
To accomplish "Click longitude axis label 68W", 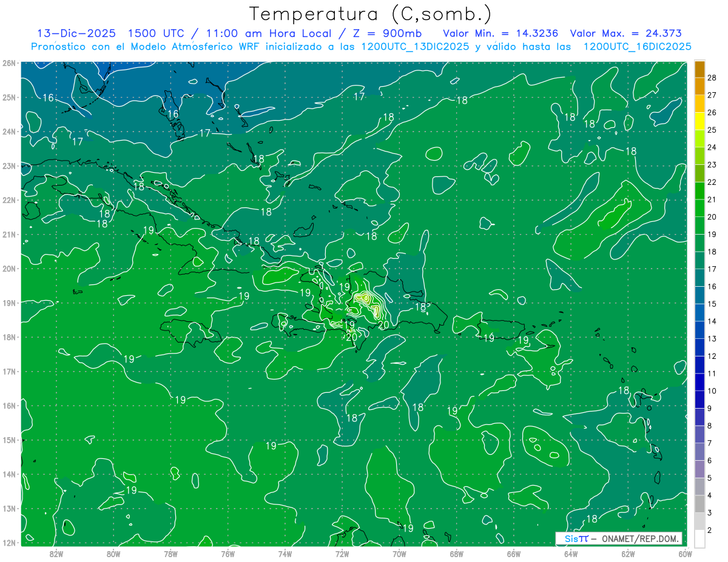I will 457,553.
